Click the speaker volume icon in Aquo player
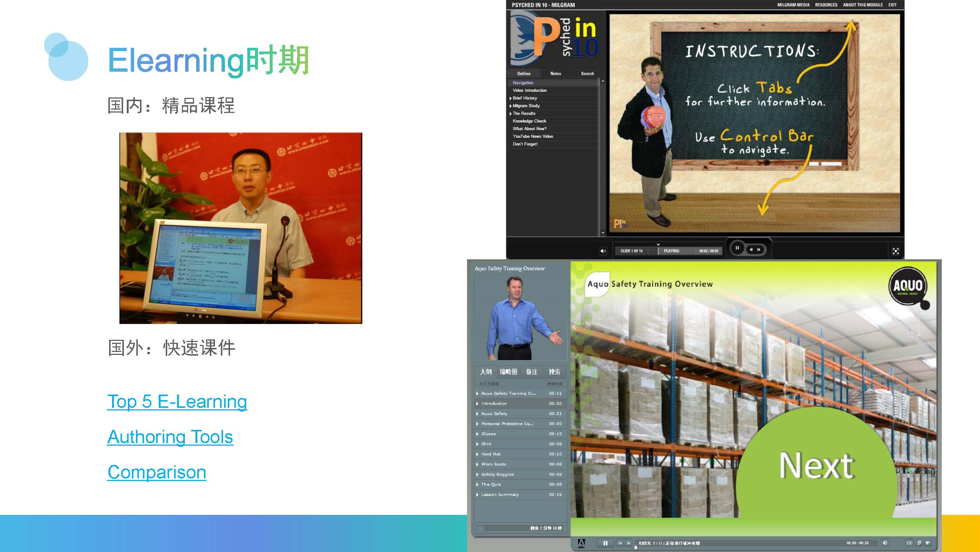Viewport: 980px width, 552px height. (x=885, y=543)
